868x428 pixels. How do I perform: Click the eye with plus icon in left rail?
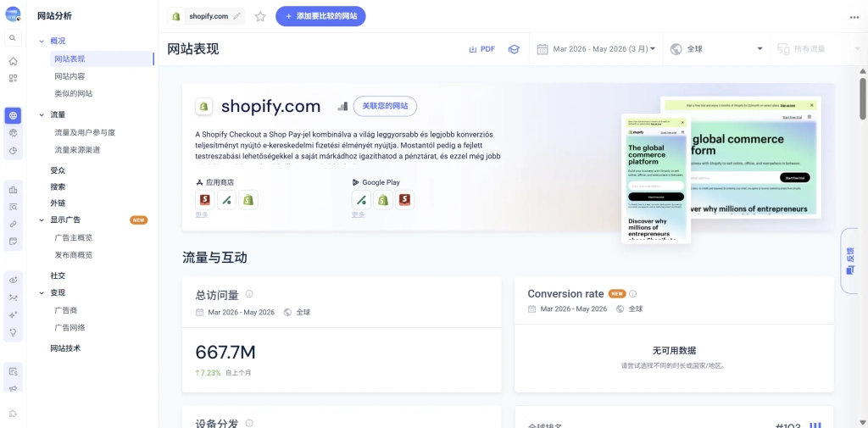tap(13, 281)
